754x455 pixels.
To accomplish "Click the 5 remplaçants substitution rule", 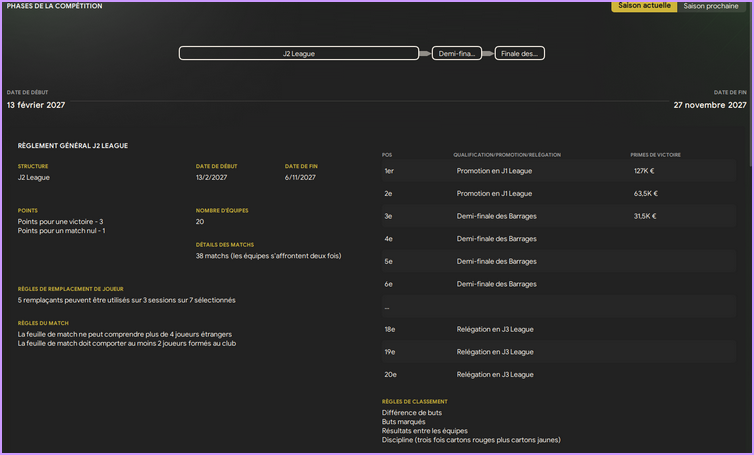I will tap(126, 300).
